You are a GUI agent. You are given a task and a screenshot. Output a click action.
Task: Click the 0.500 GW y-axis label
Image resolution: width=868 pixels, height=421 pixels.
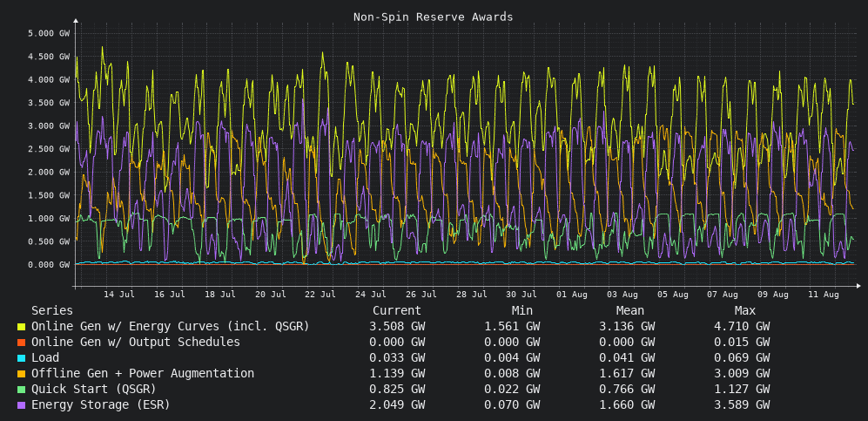[x=49, y=241]
